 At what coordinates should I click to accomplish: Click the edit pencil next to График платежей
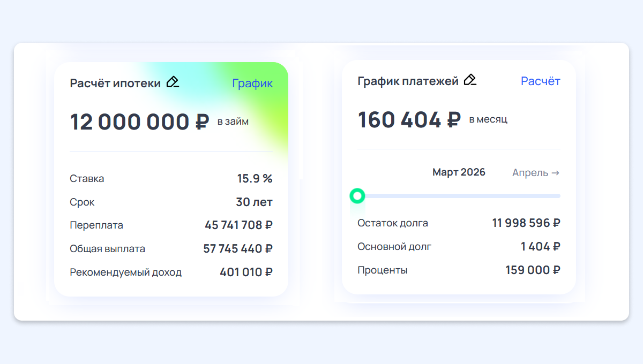[470, 80]
